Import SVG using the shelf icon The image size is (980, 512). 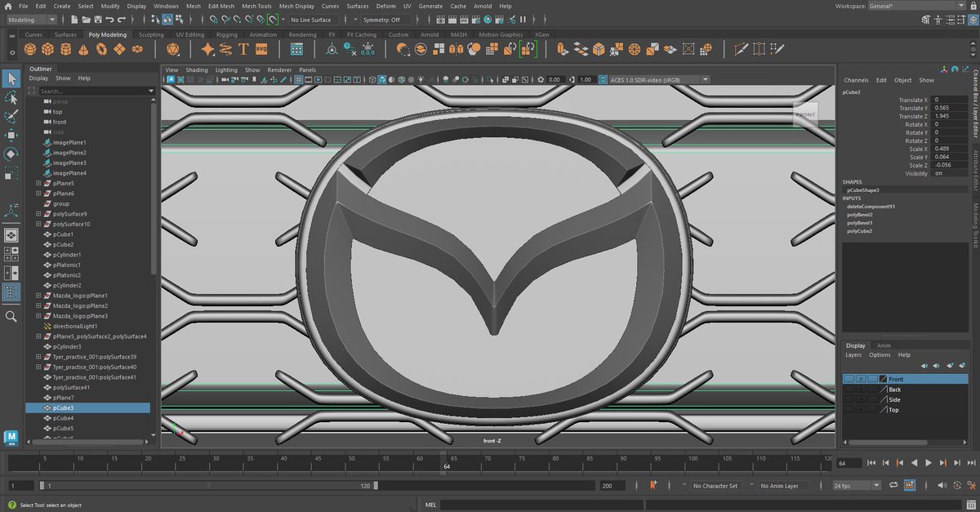click(261, 50)
